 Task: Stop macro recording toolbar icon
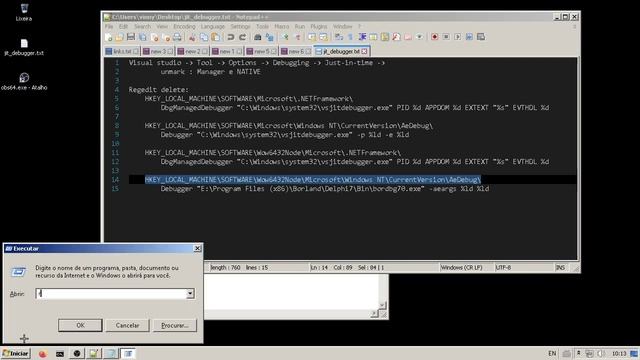click(x=446, y=37)
